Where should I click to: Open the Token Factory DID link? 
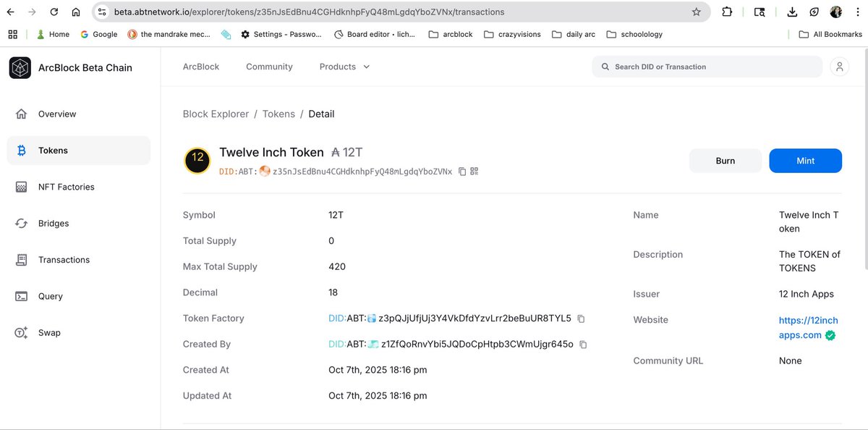tap(450, 319)
